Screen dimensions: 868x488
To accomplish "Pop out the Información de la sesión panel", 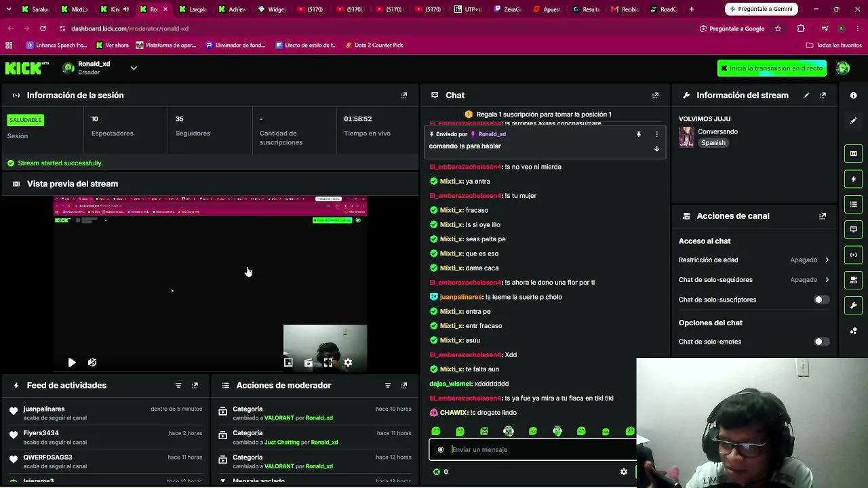I will tap(404, 96).
